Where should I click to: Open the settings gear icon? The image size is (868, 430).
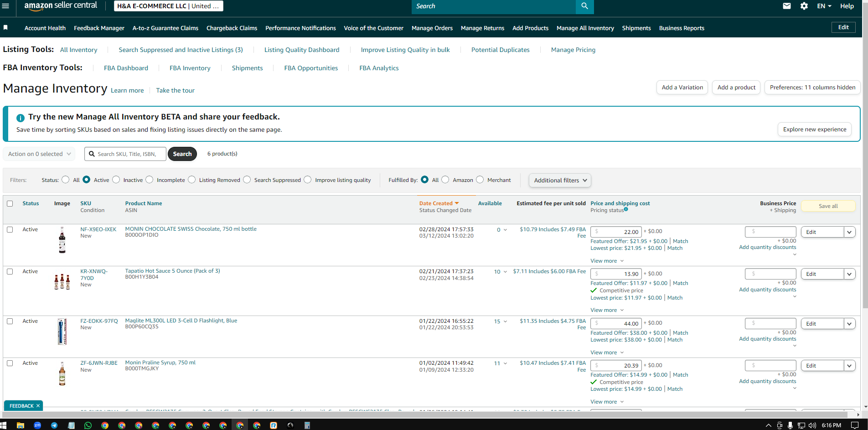coord(804,6)
